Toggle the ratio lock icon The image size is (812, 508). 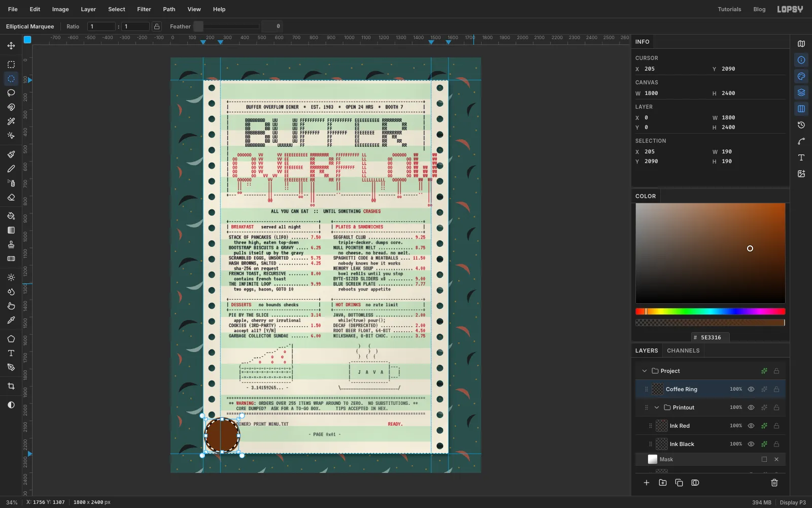pos(157,26)
